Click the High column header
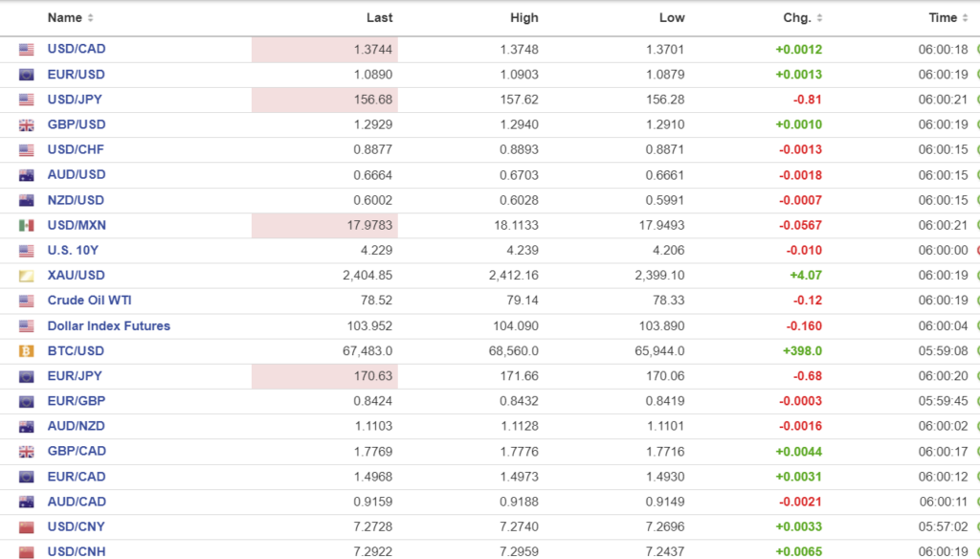 524,18
